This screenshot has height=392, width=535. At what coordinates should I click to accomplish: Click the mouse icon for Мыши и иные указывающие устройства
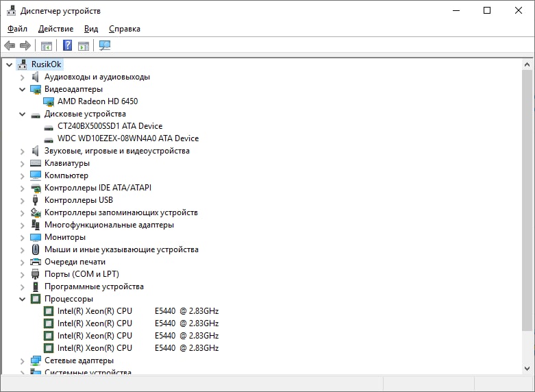(36, 249)
